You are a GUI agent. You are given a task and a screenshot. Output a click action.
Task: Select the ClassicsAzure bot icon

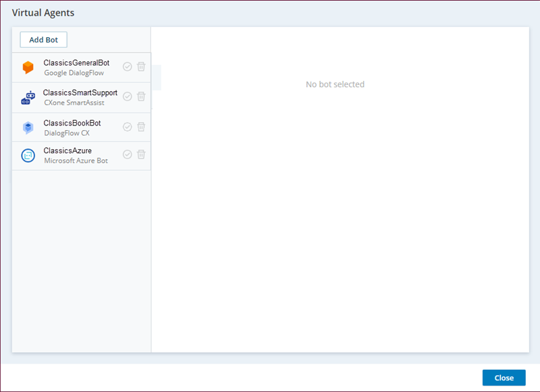pyautogui.click(x=28, y=156)
